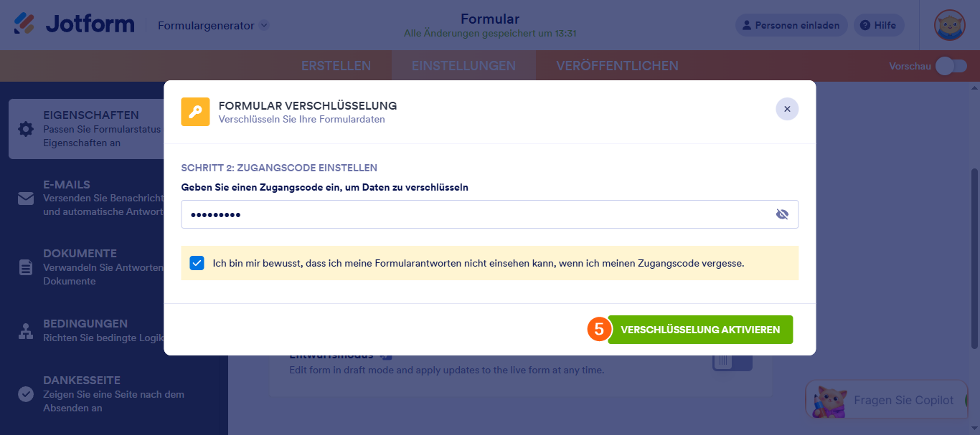Close the Formular Verschlüsselung dialog

[787, 109]
